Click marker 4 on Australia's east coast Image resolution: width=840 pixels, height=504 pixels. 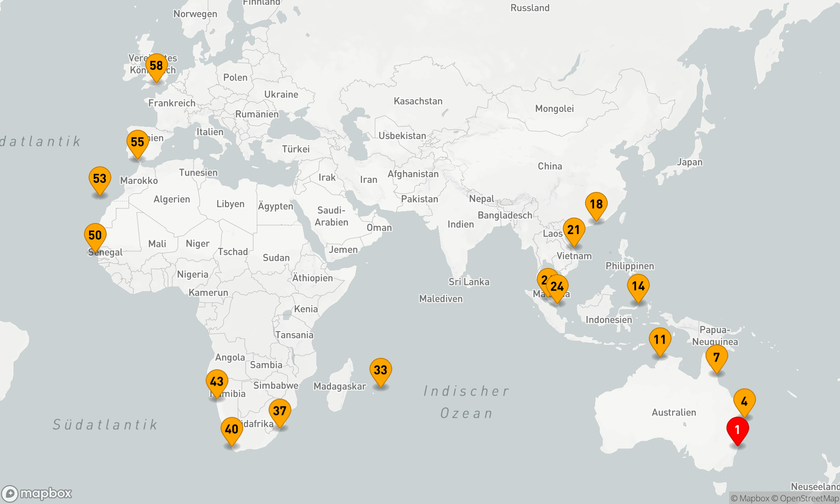click(744, 401)
